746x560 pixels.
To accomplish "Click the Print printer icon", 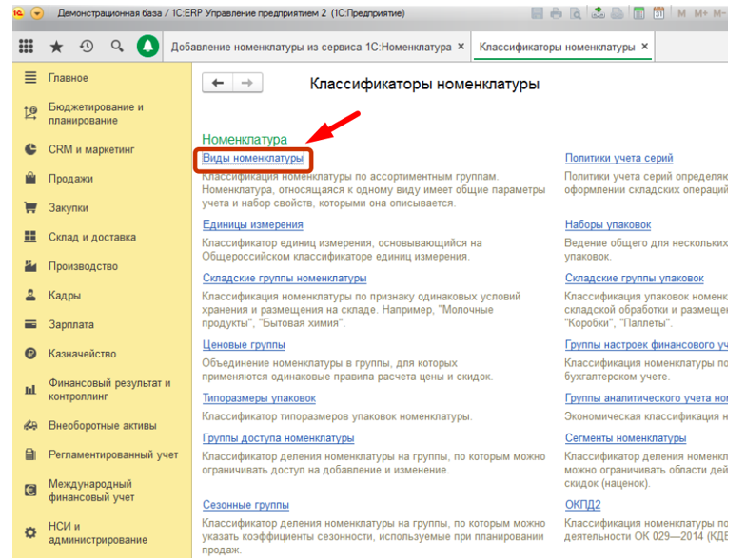I will 556,13.
